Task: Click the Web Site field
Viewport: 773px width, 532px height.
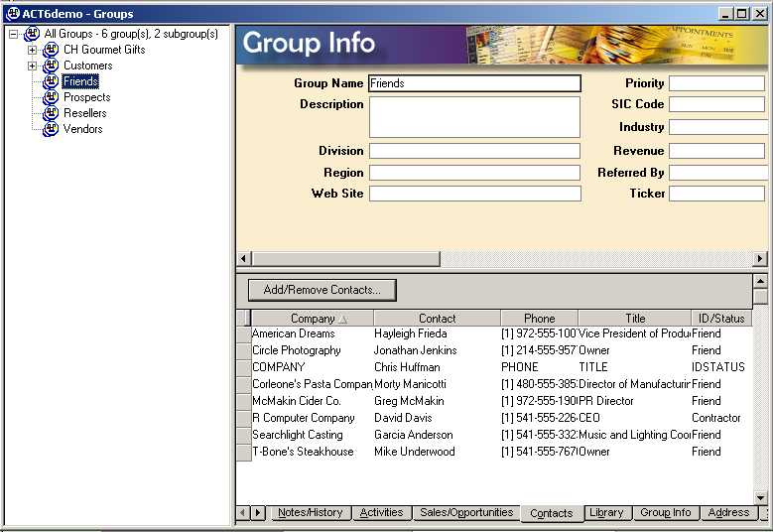Action: 474,194
